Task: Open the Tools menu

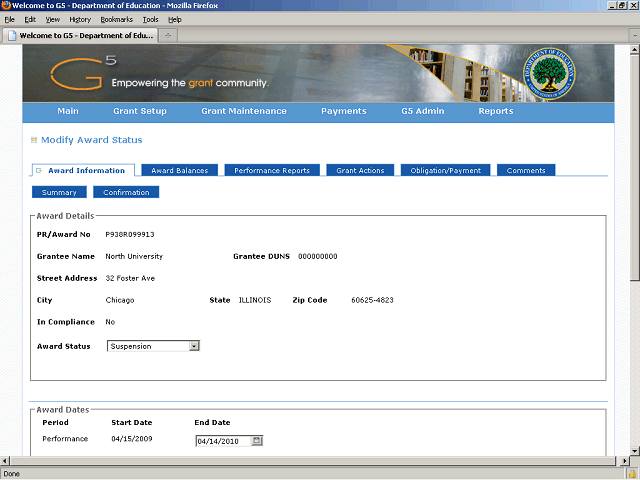Action: [151, 19]
